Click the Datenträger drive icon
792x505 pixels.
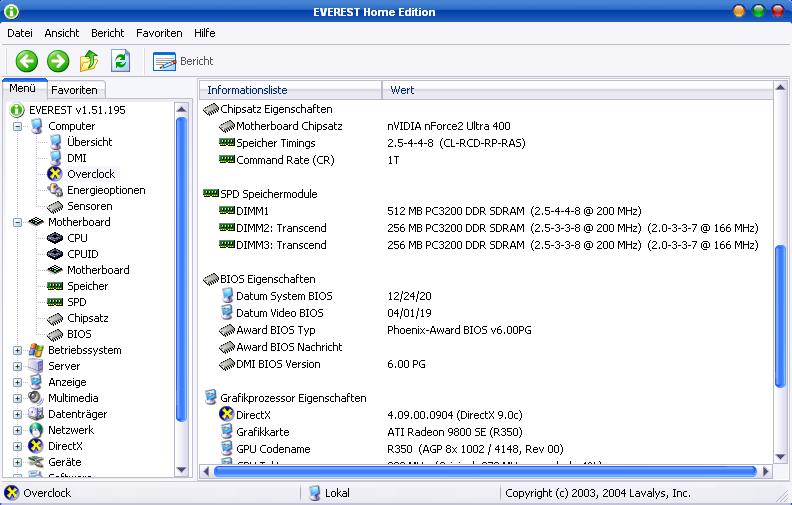coord(36,414)
